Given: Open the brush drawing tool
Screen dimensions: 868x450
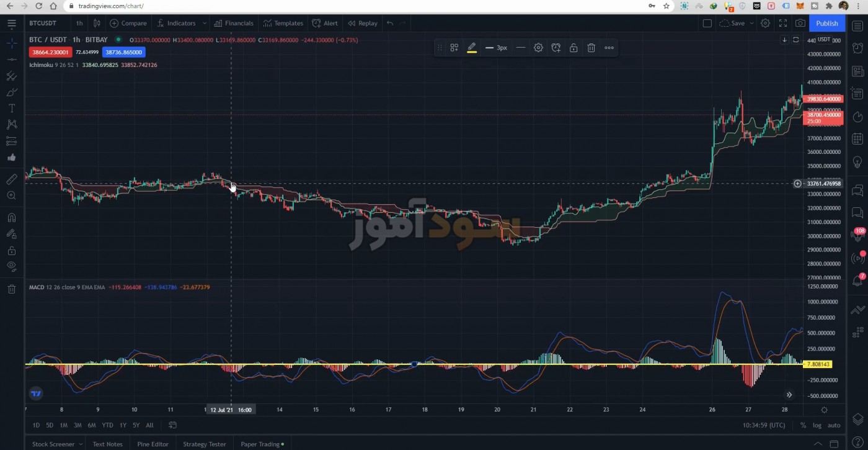Looking at the screenshot, I should [x=11, y=92].
